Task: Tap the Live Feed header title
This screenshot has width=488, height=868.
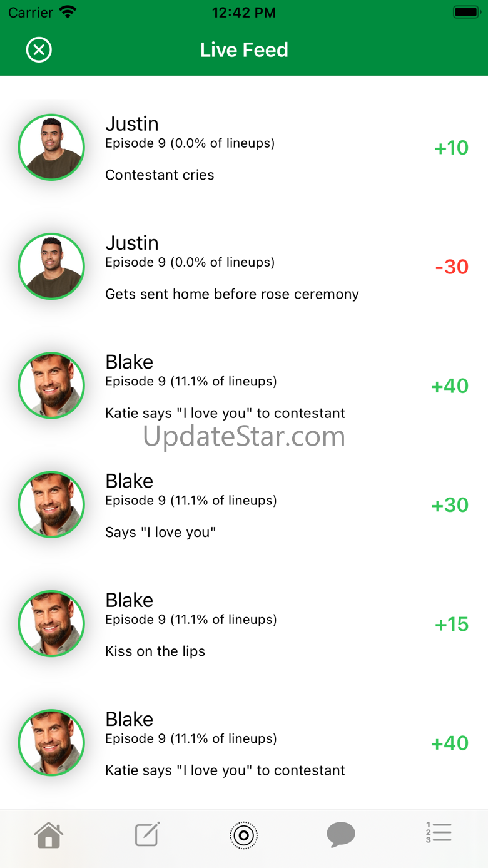Action: click(x=244, y=50)
